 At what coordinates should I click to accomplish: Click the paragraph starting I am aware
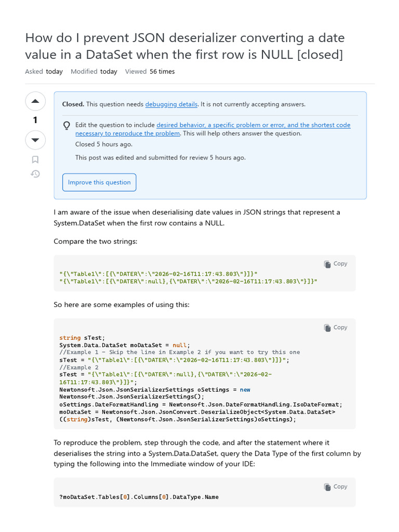[197, 218]
